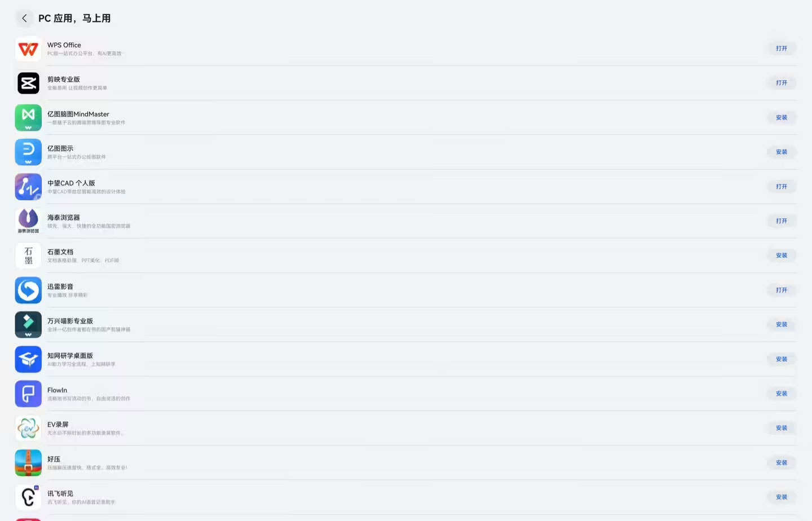Image resolution: width=812 pixels, height=521 pixels.
Task: Select the 亿图脑图MindMaster app icon
Action: click(28, 118)
